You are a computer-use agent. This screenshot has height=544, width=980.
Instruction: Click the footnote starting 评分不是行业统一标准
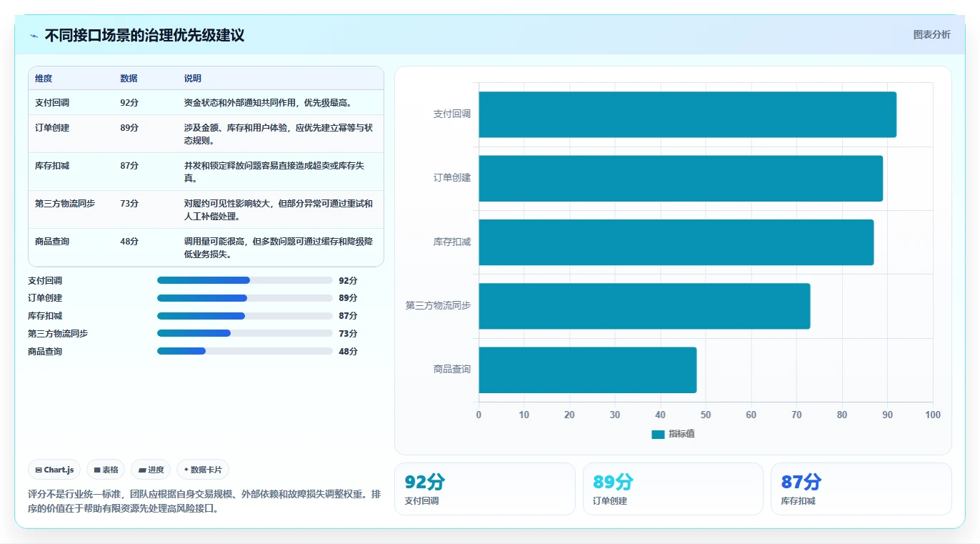click(x=206, y=502)
